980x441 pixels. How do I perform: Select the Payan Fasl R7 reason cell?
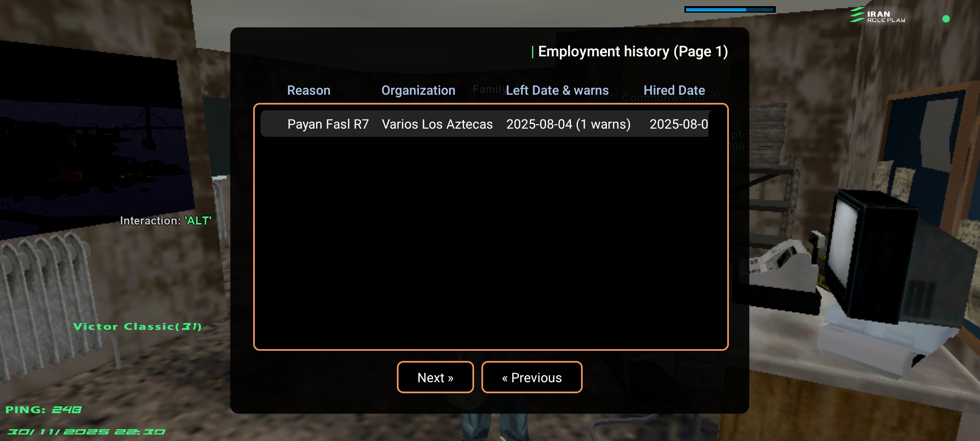328,124
